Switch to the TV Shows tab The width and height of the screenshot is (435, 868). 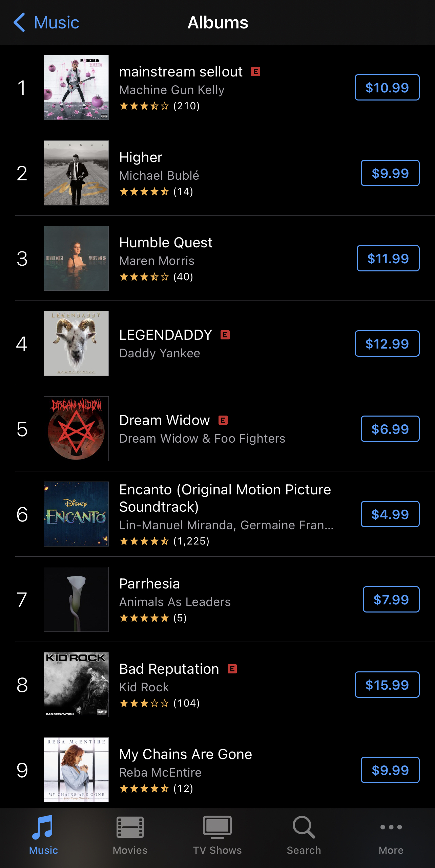217,835
